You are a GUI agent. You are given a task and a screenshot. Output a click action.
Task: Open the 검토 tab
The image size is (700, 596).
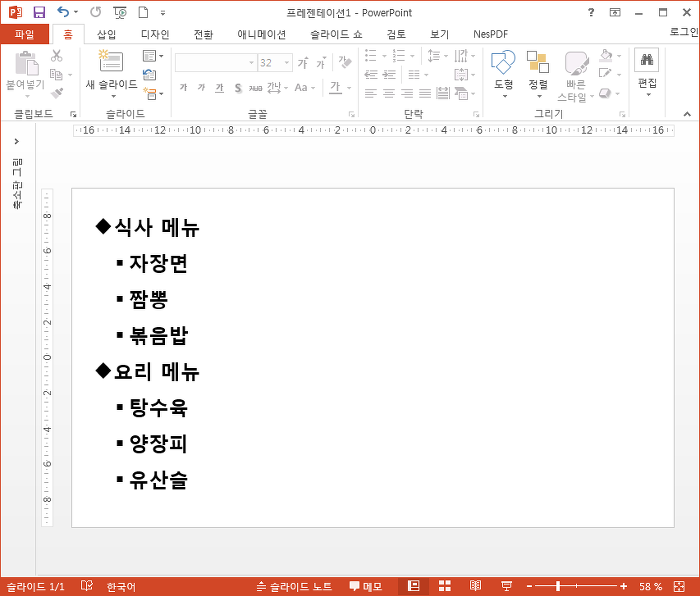coord(396,34)
